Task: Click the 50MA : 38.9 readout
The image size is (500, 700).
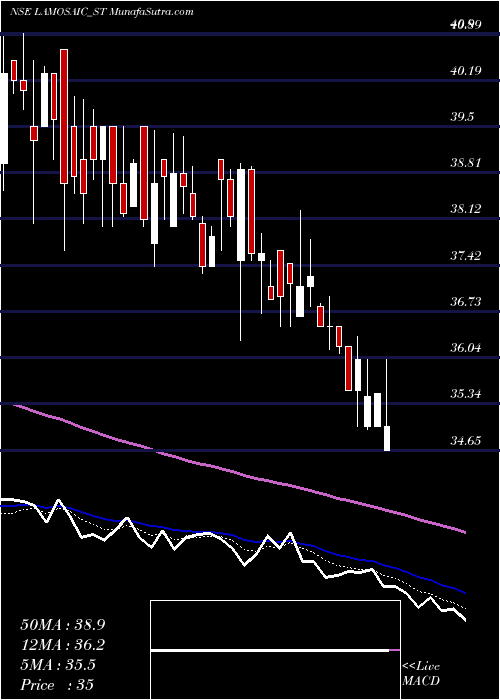Action: click(62, 625)
